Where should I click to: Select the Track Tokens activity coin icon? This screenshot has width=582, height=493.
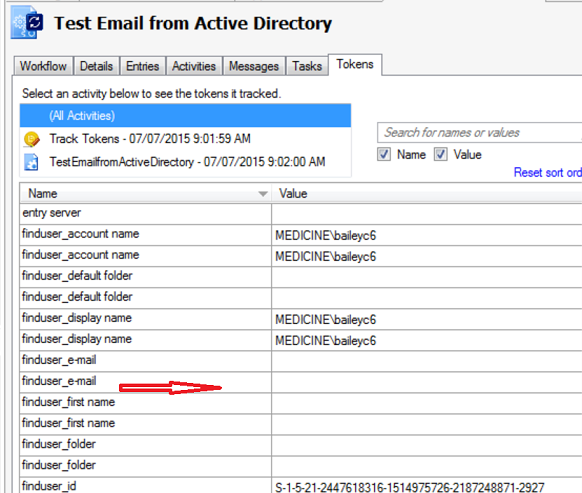pos(31,139)
